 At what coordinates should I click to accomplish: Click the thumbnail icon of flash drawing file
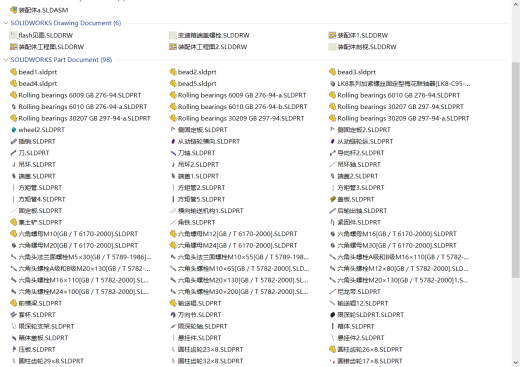pos(13,35)
